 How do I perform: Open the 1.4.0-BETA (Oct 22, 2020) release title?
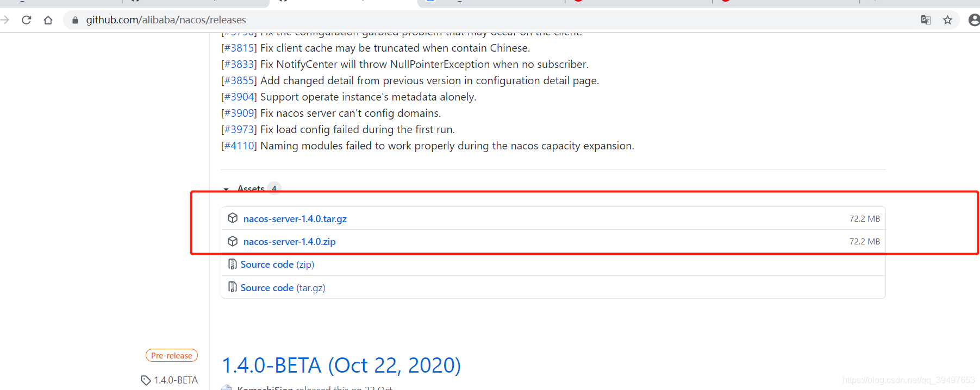point(341,365)
